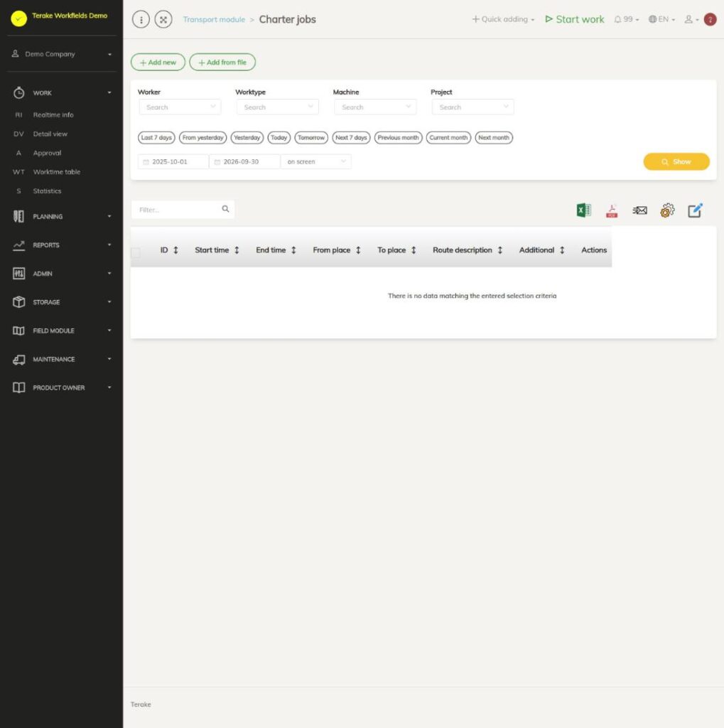Viewport: 724px width, 728px height.
Task: Open Approval in sidebar
Action: tap(47, 153)
